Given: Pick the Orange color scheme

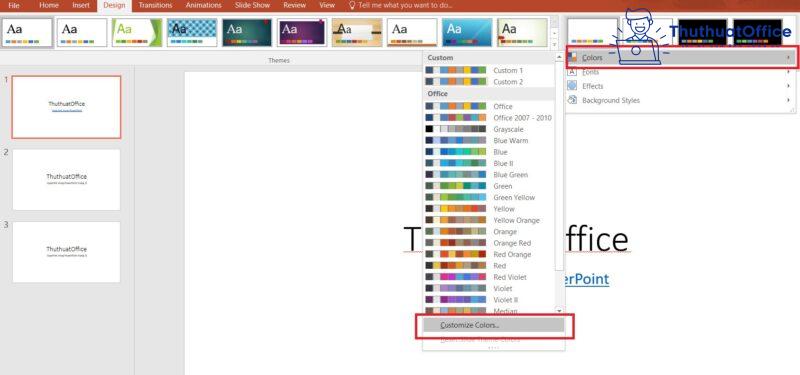Looking at the screenshot, I should [489, 232].
